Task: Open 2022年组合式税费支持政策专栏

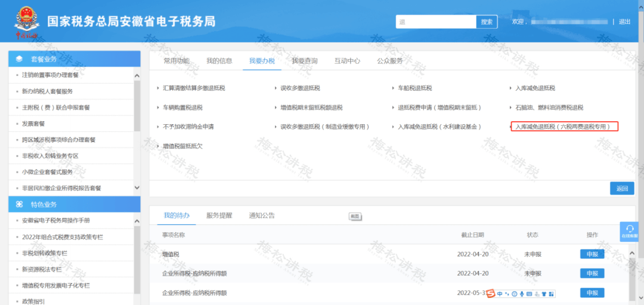Action: pyautogui.click(x=62, y=237)
